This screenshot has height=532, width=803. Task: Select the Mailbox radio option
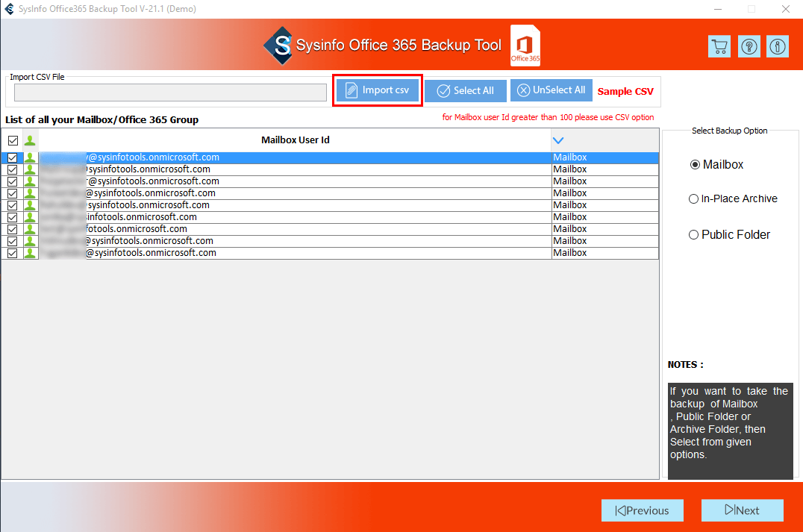tap(696, 165)
